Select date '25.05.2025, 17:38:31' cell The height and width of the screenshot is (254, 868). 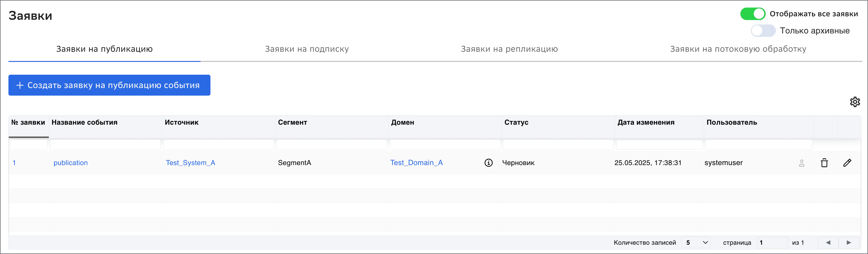pos(648,163)
